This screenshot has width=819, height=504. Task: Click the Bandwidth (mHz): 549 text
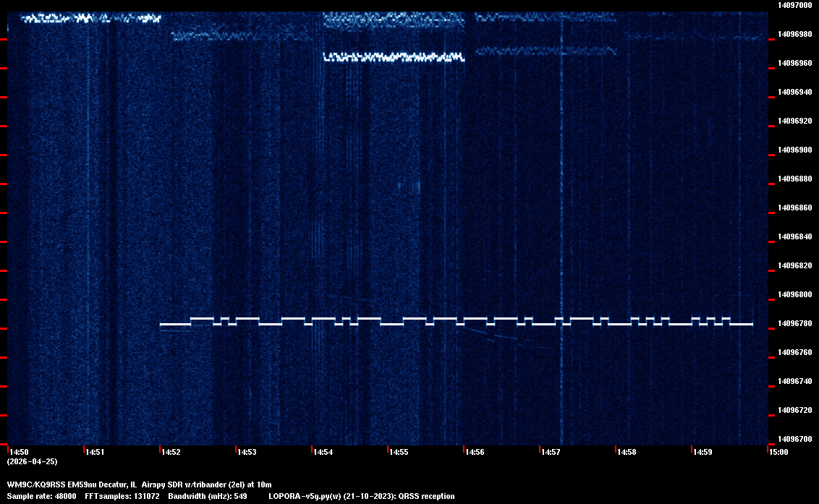[x=208, y=496]
